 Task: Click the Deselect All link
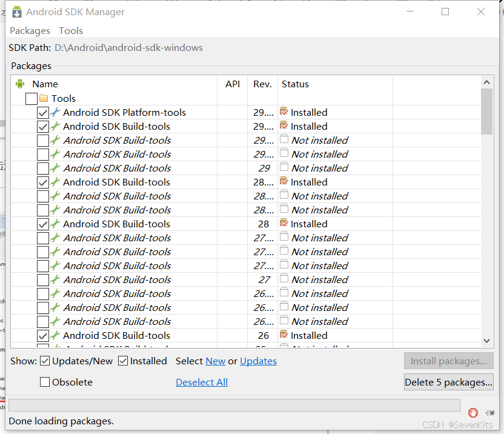tap(202, 382)
